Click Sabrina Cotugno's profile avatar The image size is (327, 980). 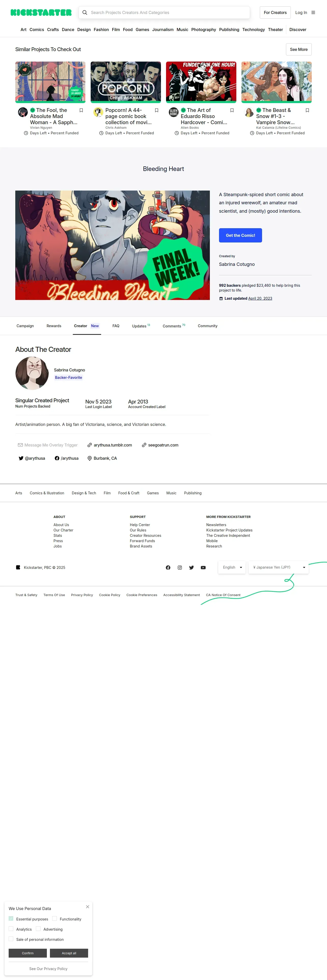coord(32,373)
